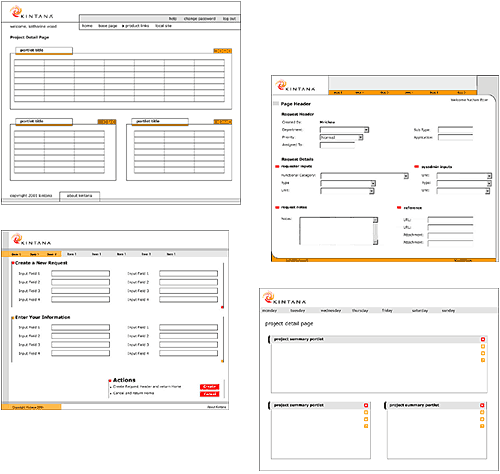Click Input Field 1 under Create a New Request

click(x=80, y=273)
